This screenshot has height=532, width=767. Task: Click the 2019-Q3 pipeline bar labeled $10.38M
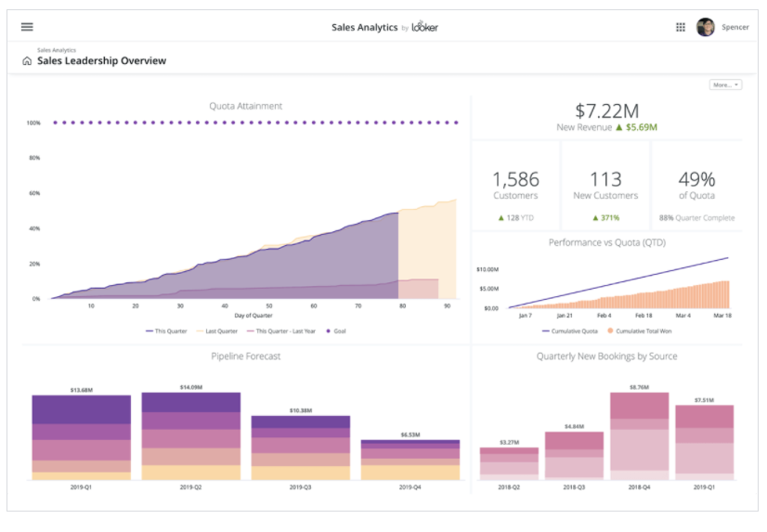tap(300, 448)
